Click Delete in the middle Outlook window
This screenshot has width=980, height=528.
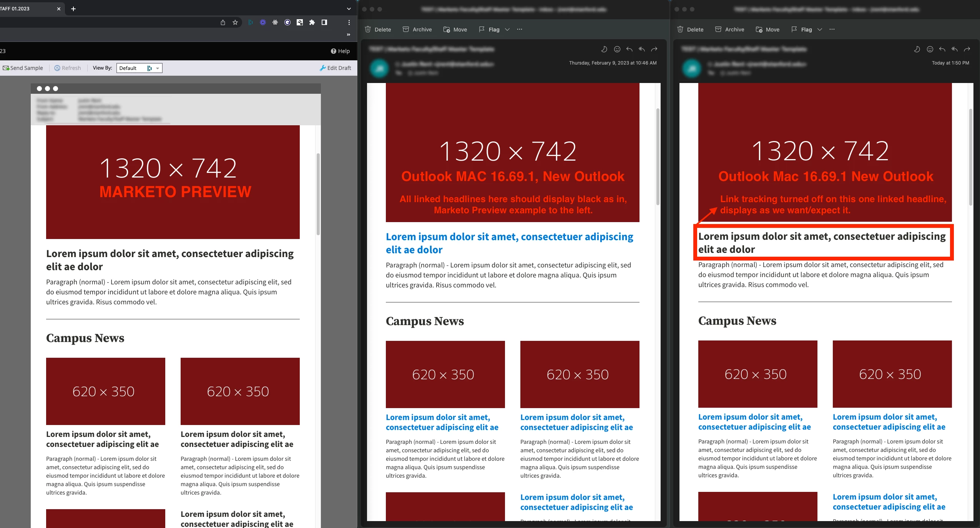[x=378, y=30]
